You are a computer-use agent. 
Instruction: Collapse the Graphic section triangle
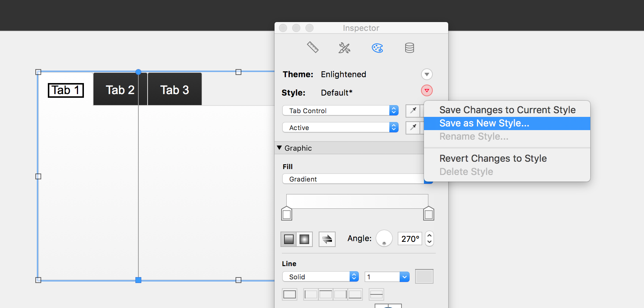(279, 148)
